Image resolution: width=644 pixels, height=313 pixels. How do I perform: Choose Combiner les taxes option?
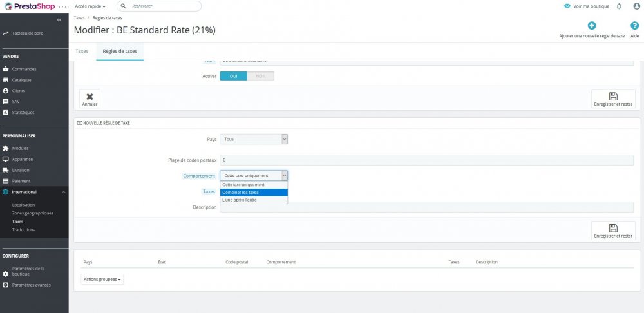click(x=254, y=192)
